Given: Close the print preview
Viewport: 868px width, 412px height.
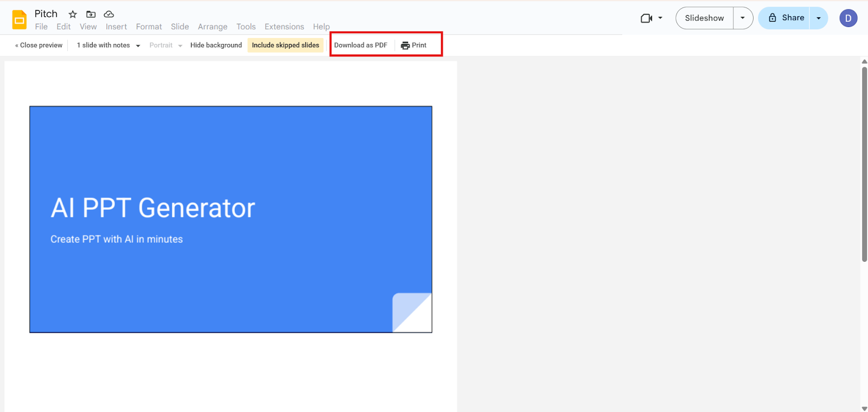Looking at the screenshot, I should coord(39,45).
